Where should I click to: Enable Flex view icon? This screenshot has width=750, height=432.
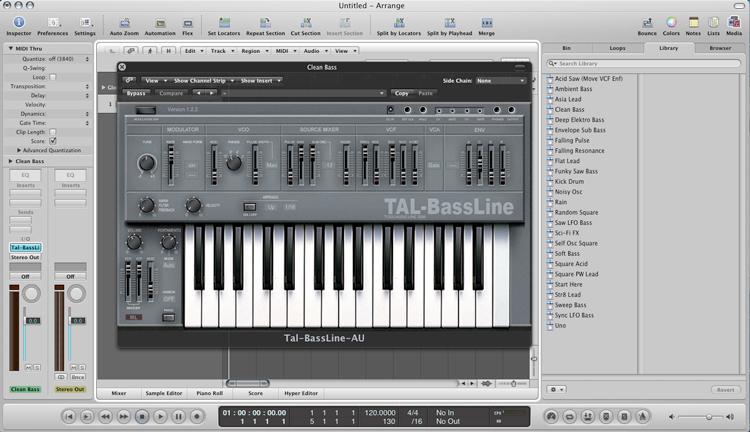pos(188,23)
